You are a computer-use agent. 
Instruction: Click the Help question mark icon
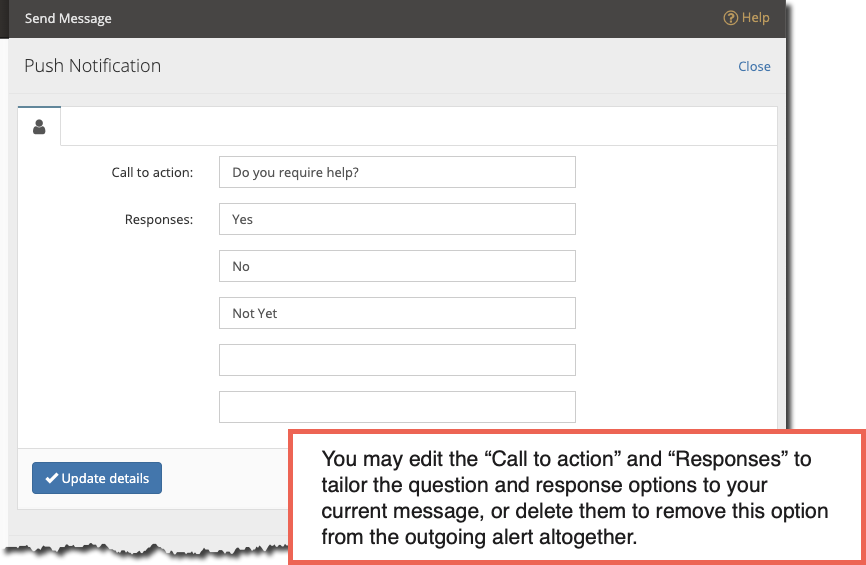pyautogui.click(x=730, y=18)
